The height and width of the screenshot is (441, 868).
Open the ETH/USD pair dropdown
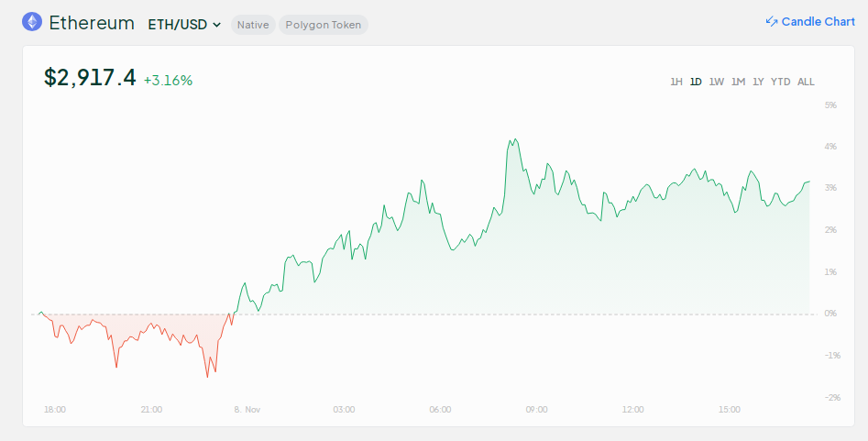184,25
